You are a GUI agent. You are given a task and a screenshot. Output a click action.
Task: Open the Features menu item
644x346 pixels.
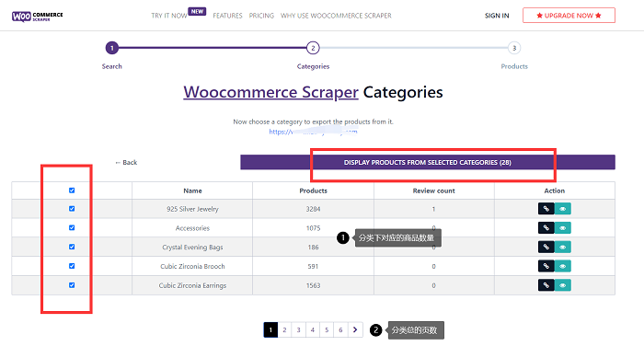tap(227, 16)
